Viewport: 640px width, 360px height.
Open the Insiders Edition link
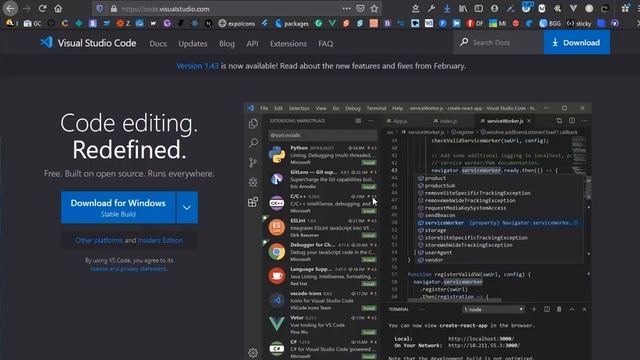pos(160,240)
